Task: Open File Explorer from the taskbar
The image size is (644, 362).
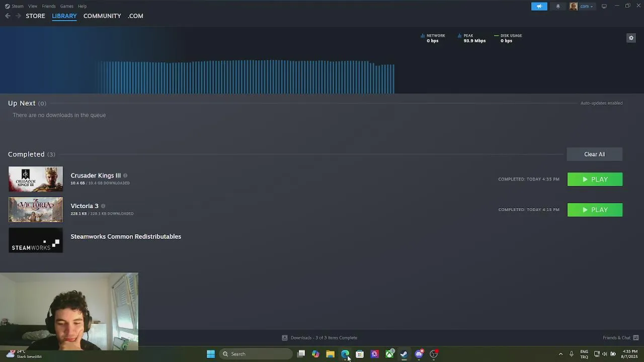Action: click(x=330, y=354)
